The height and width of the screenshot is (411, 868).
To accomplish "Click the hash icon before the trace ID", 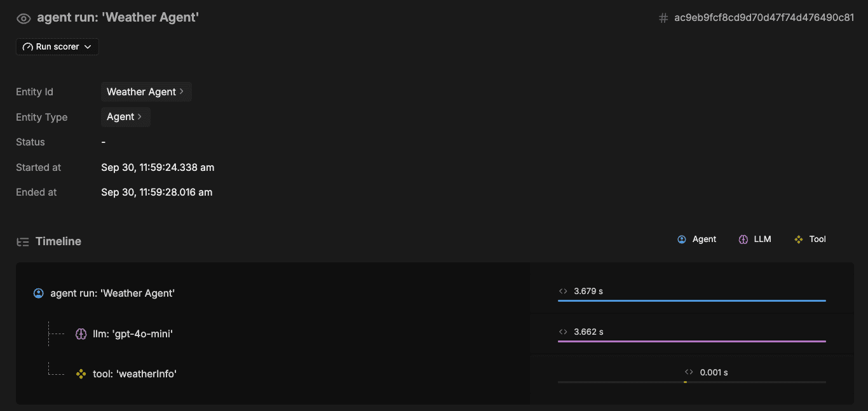I will pyautogui.click(x=663, y=18).
